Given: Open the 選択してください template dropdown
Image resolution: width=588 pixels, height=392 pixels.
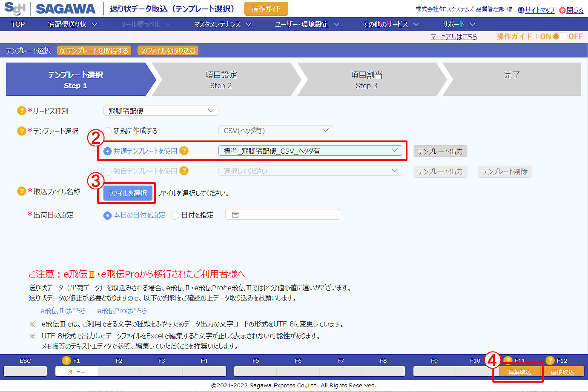Looking at the screenshot, I should tap(310, 171).
